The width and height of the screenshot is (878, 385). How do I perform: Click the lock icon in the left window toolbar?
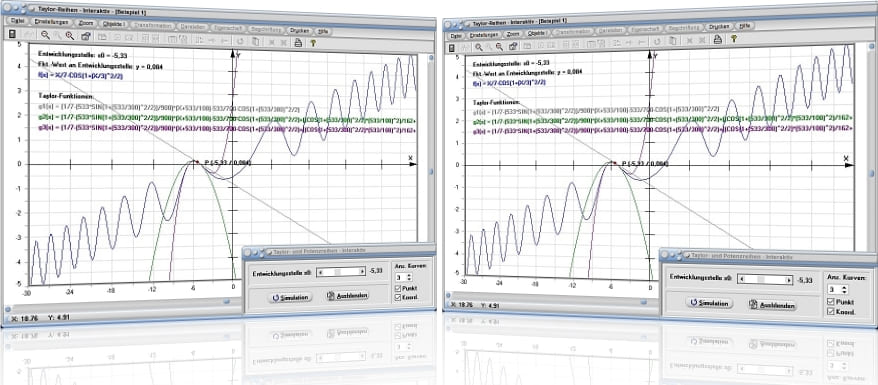(x=86, y=36)
